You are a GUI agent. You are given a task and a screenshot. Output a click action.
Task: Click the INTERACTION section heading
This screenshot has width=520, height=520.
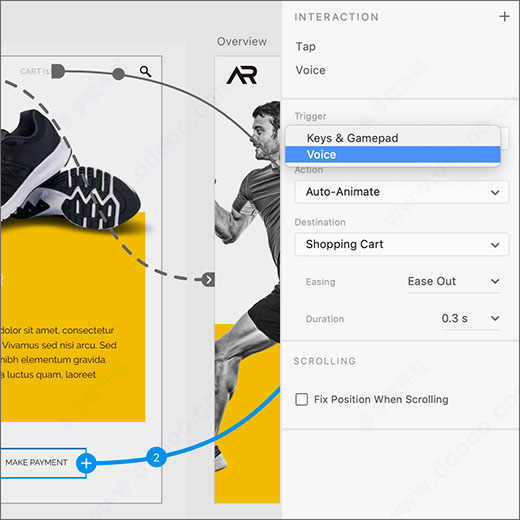336,17
